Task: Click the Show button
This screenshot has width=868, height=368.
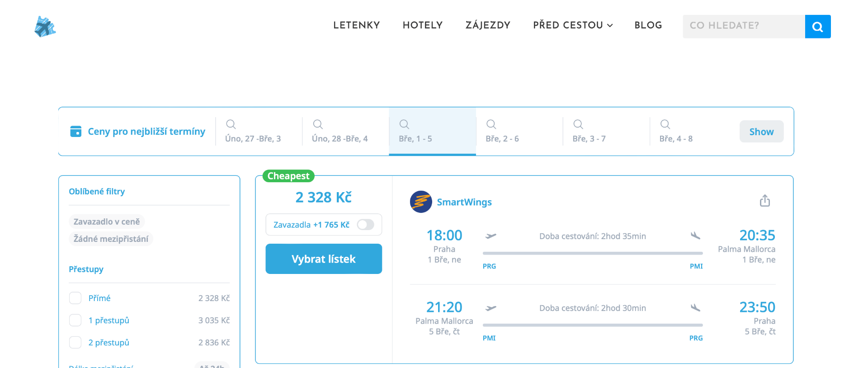Action: pyautogui.click(x=761, y=132)
